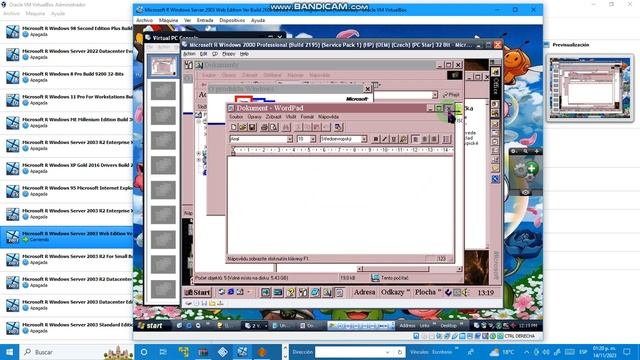
Task: Click first Virtual PC Console VM thumbnail
Action: click(x=162, y=66)
